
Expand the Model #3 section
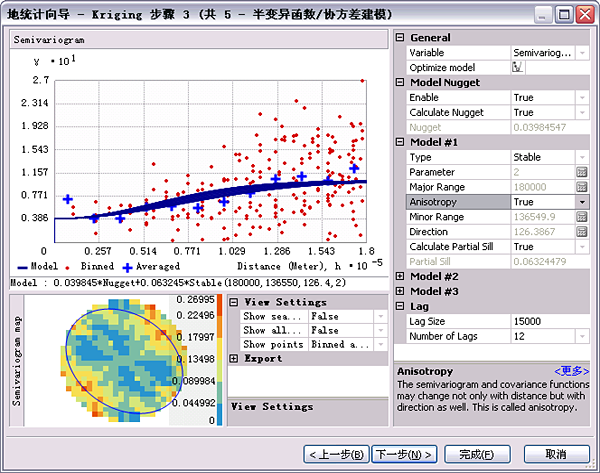(401, 291)
